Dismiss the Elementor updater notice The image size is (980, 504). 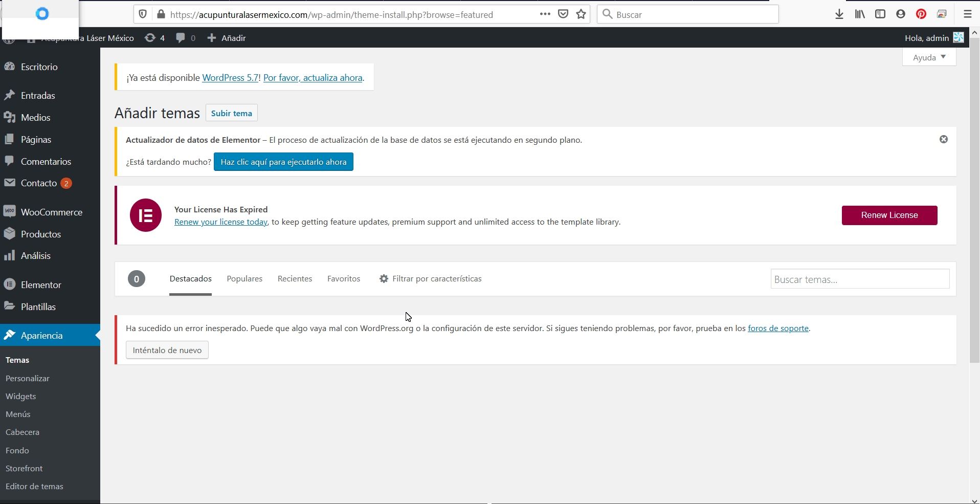pos(944,139)
